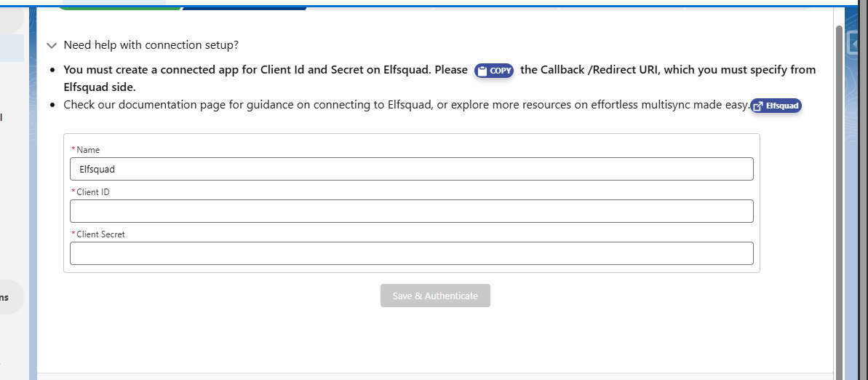The image size is (868, 380).
Task: Click the 'Client ID' field label
Action: pos(92,192)
